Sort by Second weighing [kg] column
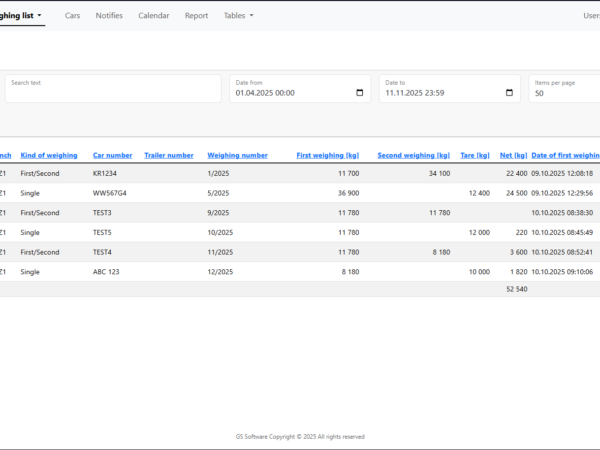The width and height of the screenshot is (600, 450). (x=414, y=155)
